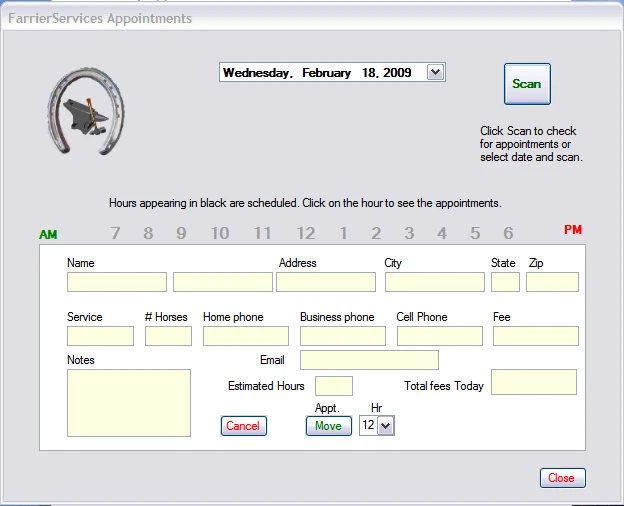Viewport: 624px width, 506px height.
Task: Select the 12 noon hour
Action: point(306,233)
